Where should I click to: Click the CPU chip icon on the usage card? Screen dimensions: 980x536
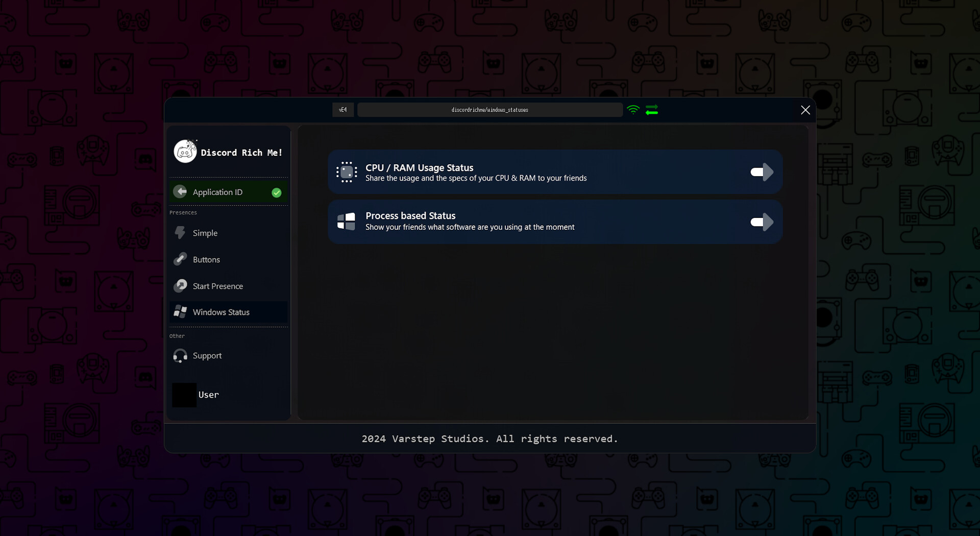[347, 172]
